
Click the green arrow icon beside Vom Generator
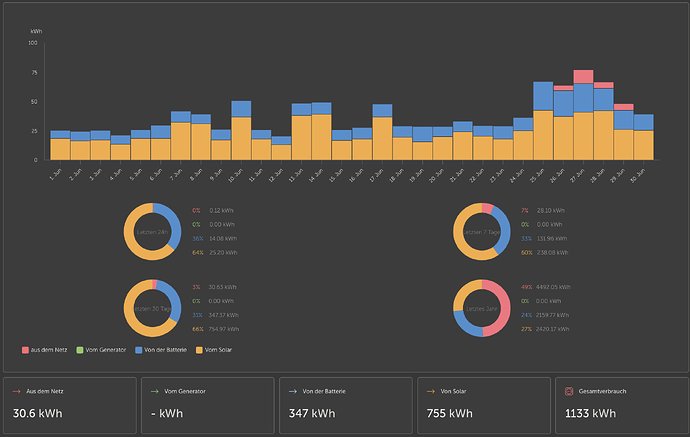tap(154, 391)
